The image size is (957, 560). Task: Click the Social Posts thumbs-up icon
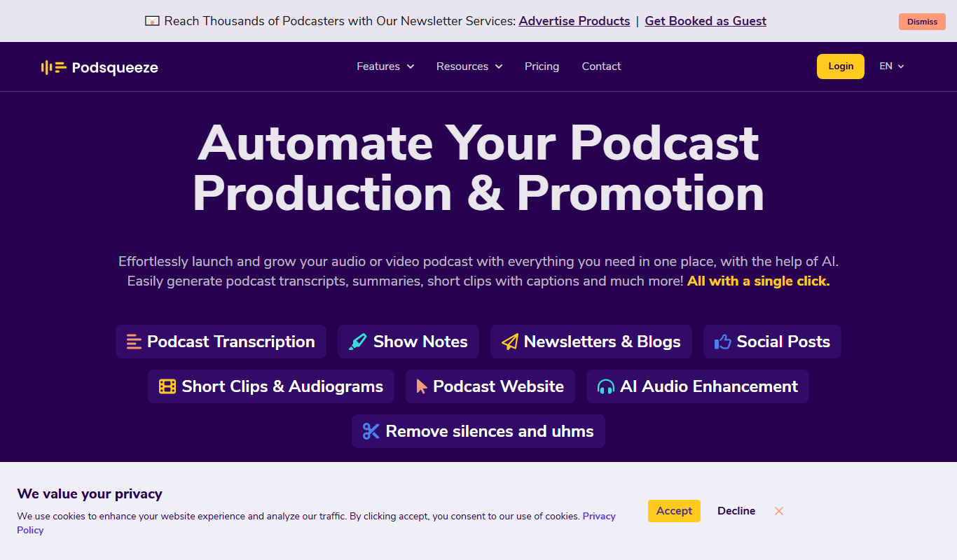click(x=722, y=342)
